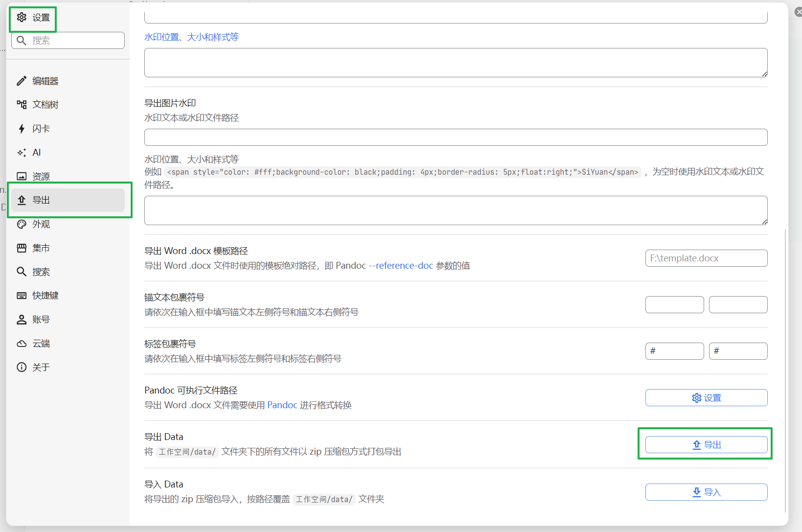Viewport: 802px width, 532px height.
Task: Select the 文档树 tree icon
Action: (22, 105)
